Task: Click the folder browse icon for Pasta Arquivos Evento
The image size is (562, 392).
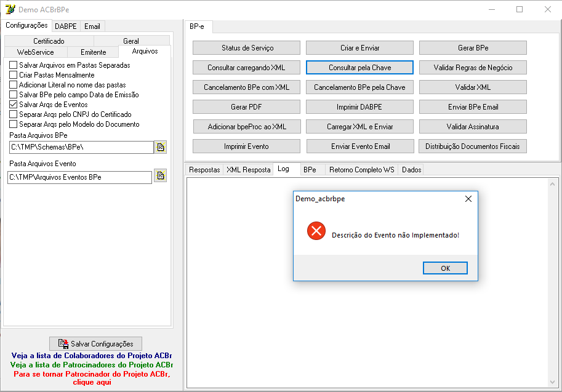Action: click(160, 175)
